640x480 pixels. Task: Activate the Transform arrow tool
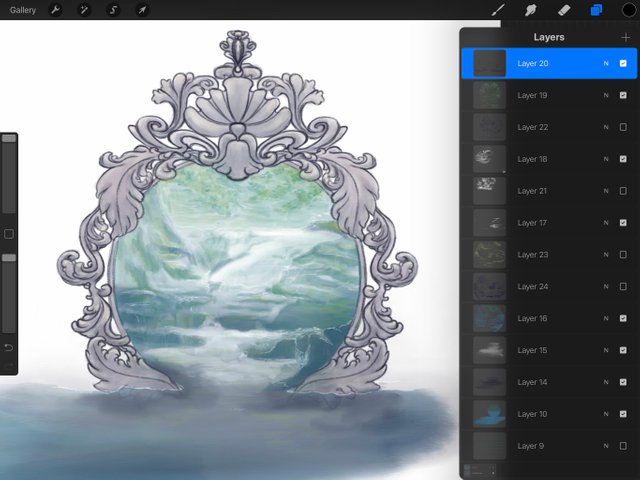coord(142,10)
